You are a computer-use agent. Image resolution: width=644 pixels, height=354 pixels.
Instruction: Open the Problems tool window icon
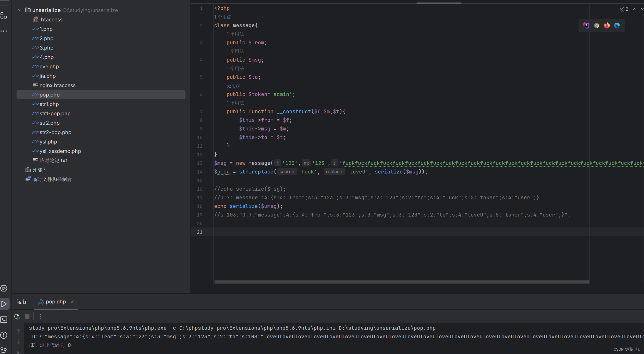pyautogui.click(x=4, y=335)
